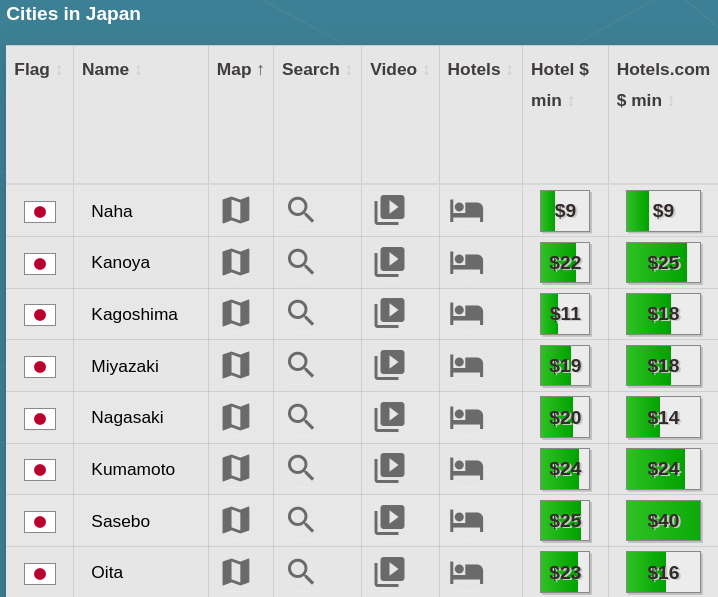Click the $22 hotel price for Kanoya

(x=565, y=263)
